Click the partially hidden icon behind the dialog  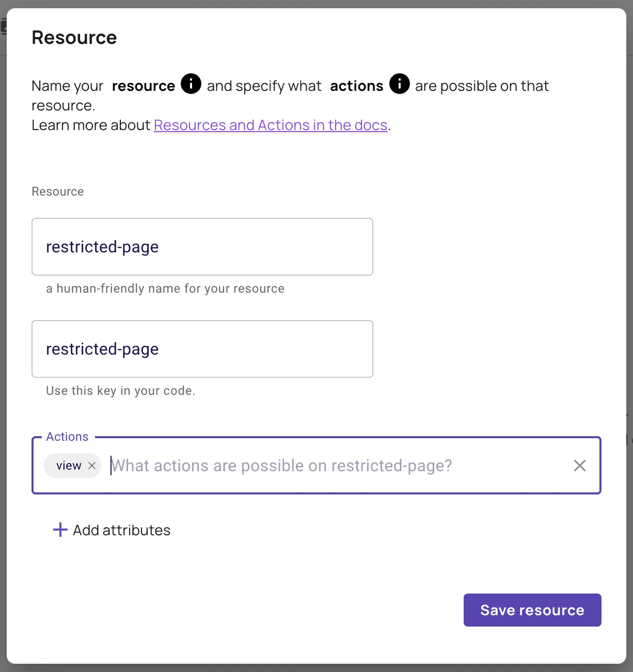click(x=3, y=26)
